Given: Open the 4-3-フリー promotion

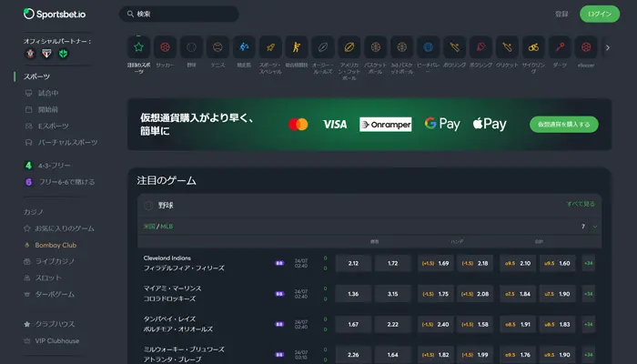Looking at the screenshot, I should (x=47, y=166).
